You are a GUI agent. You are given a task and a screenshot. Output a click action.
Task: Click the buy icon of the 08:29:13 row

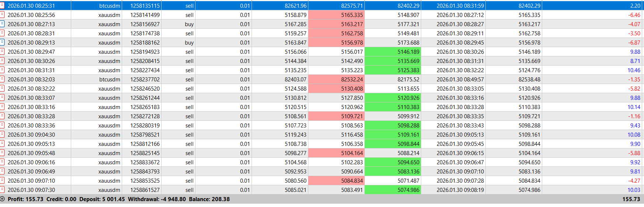pyautogui.click(x=2, y=42)
